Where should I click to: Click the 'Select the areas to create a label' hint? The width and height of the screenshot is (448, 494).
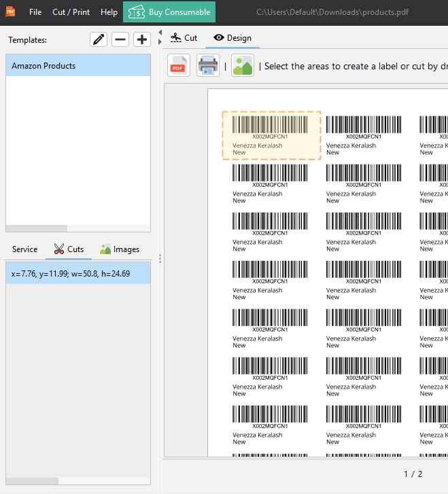pyautogui.click(x=356, y=66)
